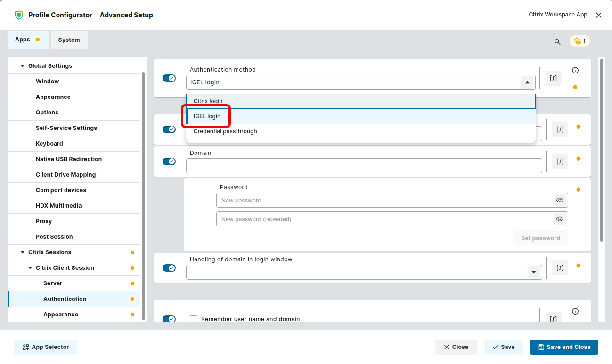This screenshot has width=612, height=364.
Task: Open the App Selector
Action: 46,347
